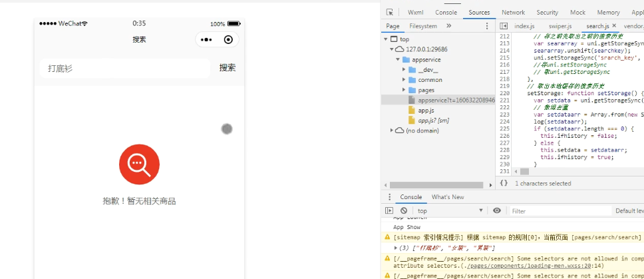Click the live expression eye icon

coord(497,211)
